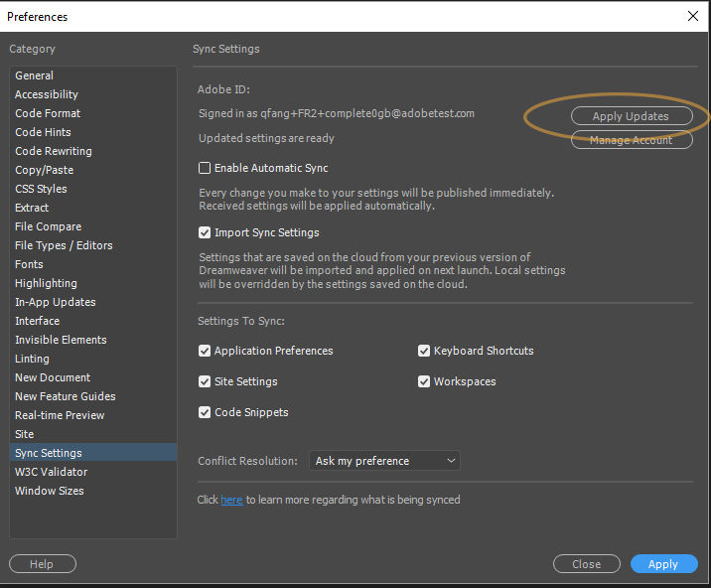The width and height of the screenshot is (711, 588).
Task: Click the Help button
Action: 42,564
